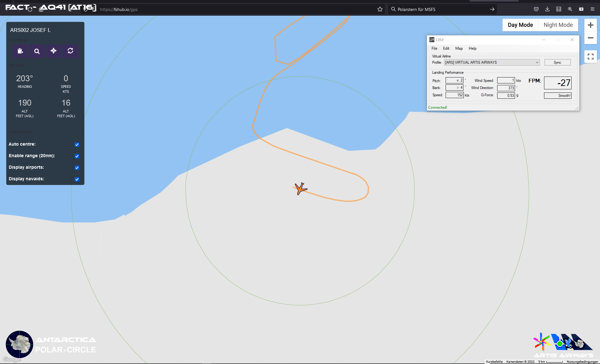600x364 pixels.
Task: Click the Nutzungsbedingungen link
Action: (x=582, y=362)
